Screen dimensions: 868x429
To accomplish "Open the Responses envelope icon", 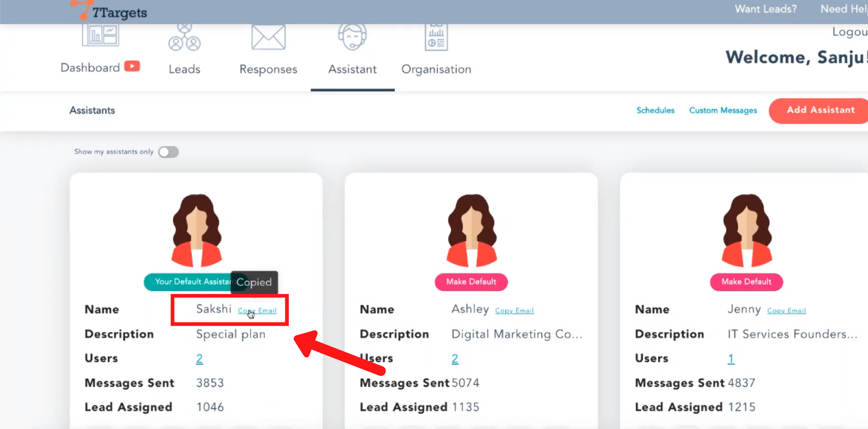I will 268,37.
